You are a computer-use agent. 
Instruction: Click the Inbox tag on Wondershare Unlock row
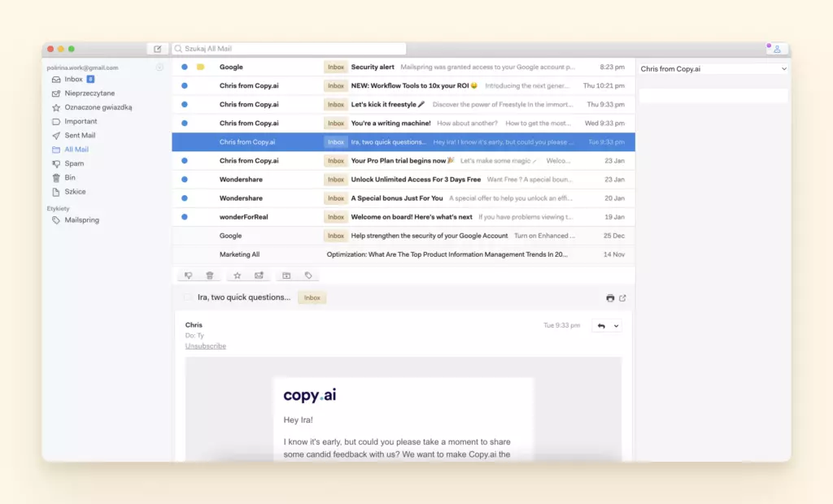pos(336,180)
